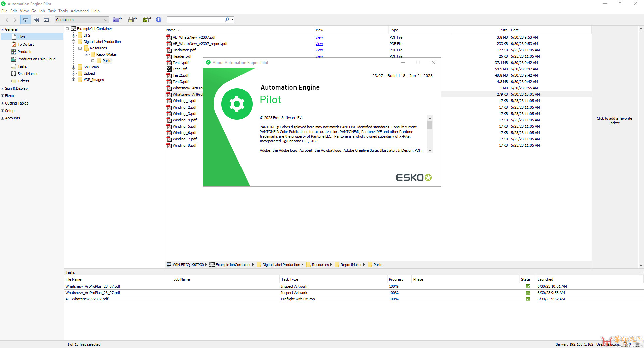Screen dimensions: 644x348
Task: Select the Preflight with PitStop task row
Action: click(354, 299)
